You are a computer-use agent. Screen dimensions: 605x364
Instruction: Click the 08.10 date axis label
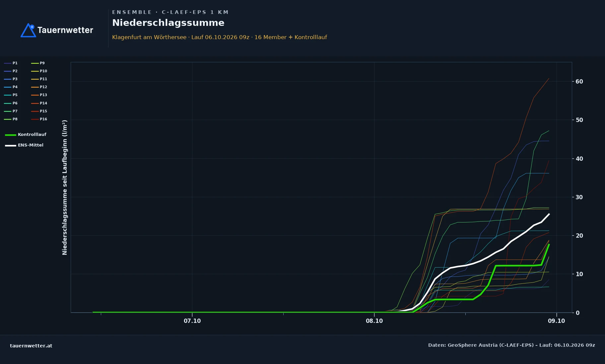coord(374,321)
